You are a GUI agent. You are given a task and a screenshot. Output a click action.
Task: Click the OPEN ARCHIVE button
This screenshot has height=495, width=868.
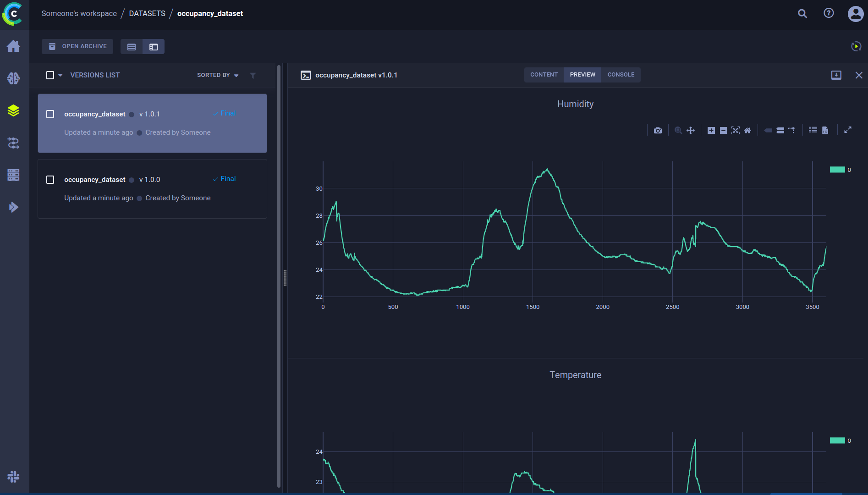tap(77, 46)
